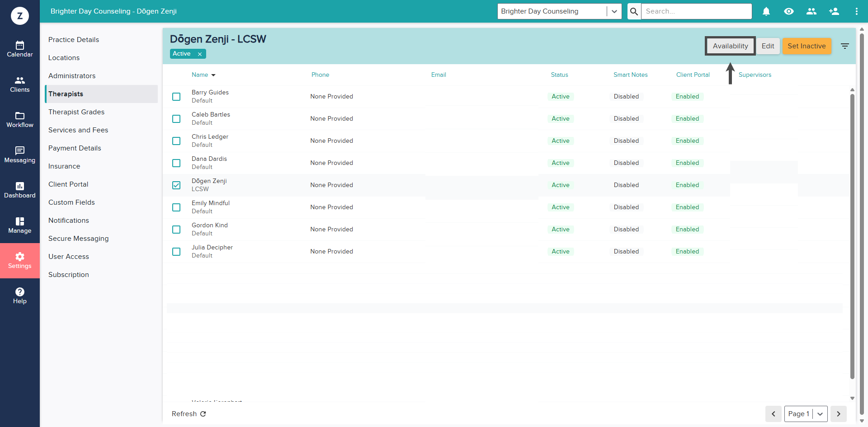Click the Supervisors column header
The height and width of the screenshot is (427, 868).
(755, 75)
